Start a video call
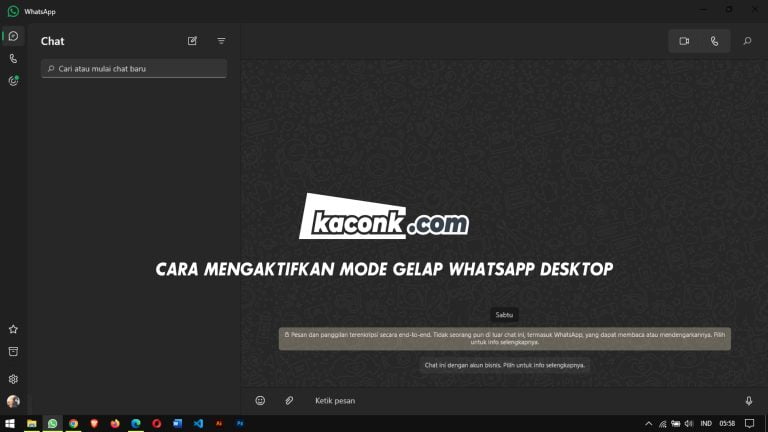This screenshot has width=768, height=432. pos(684,41)
